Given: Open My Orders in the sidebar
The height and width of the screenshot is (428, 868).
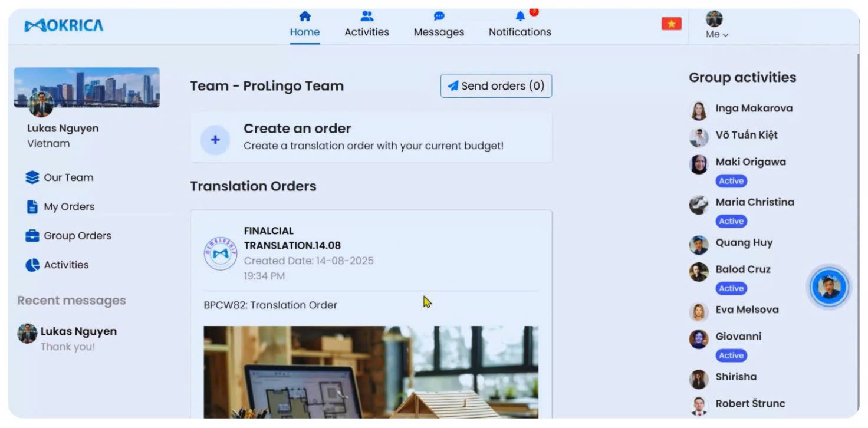Looking at the screenshot, I should pyautogui.click(x=60, y=206).
